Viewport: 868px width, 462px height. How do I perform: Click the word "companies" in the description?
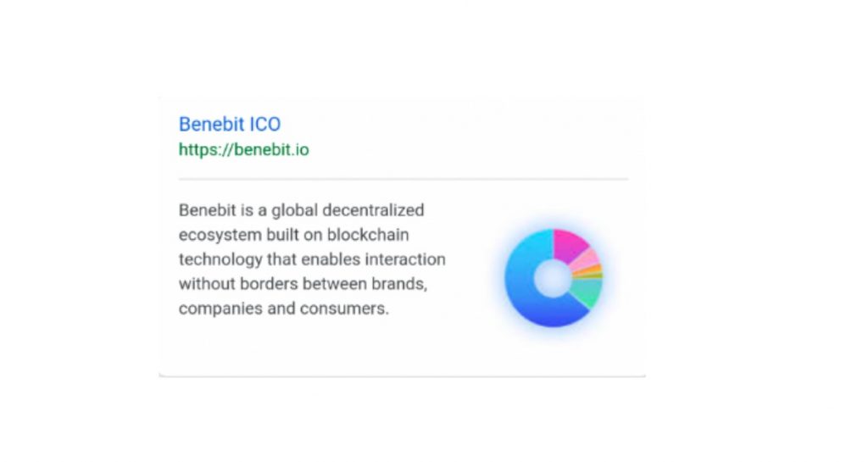(x=220, y=309)
